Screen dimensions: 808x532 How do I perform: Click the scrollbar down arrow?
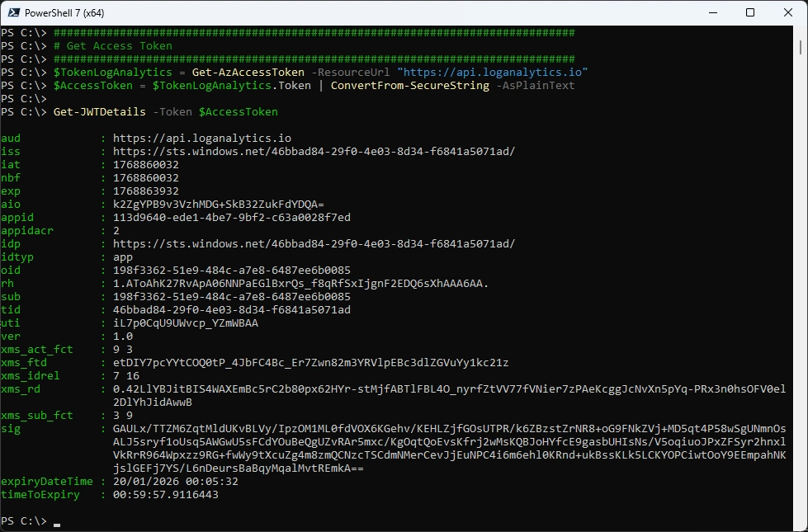tap(801, 525)
